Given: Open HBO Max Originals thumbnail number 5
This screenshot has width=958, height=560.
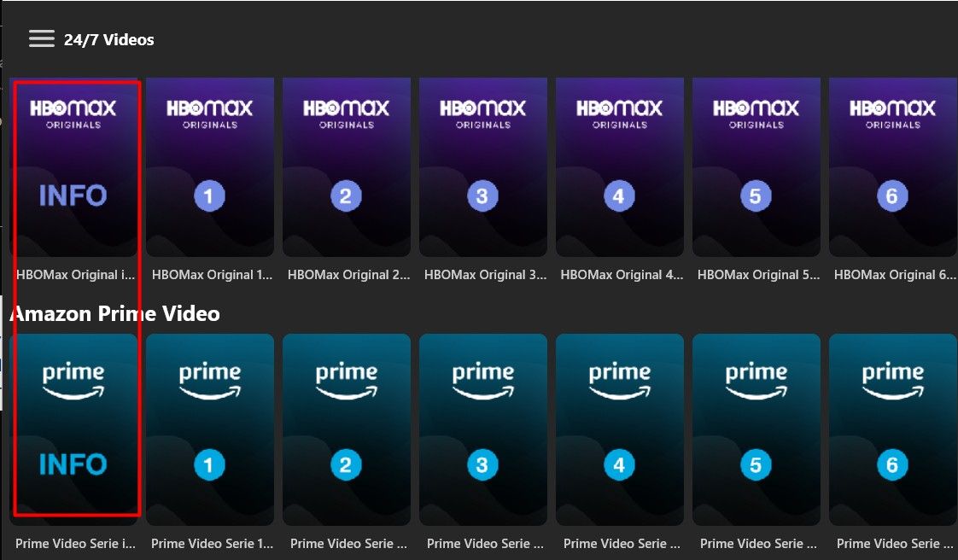Looking at the screenshot, I should pos(756,166).
